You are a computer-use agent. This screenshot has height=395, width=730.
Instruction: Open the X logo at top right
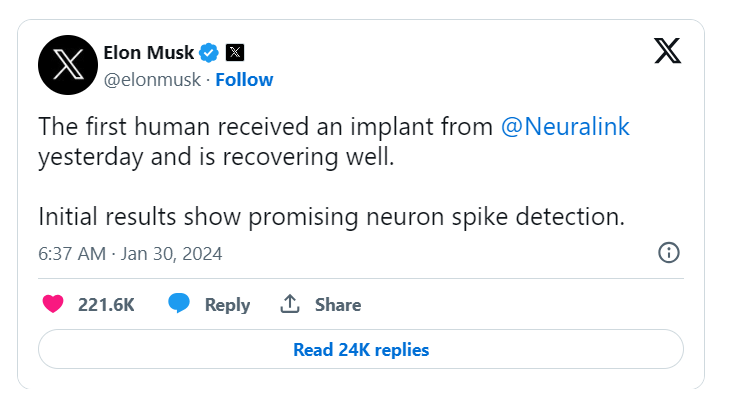[x=667, y=50]
